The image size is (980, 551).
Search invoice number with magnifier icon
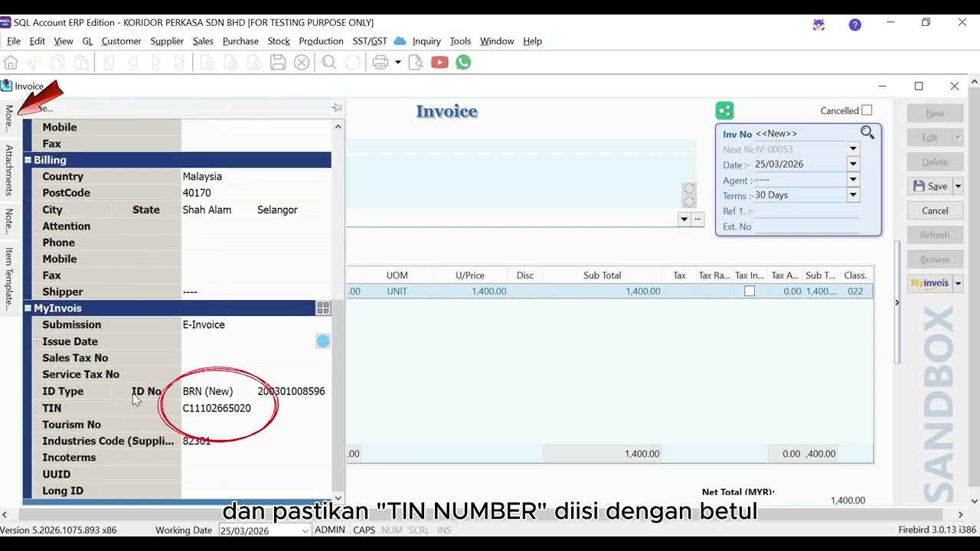(x=867, y=132)
